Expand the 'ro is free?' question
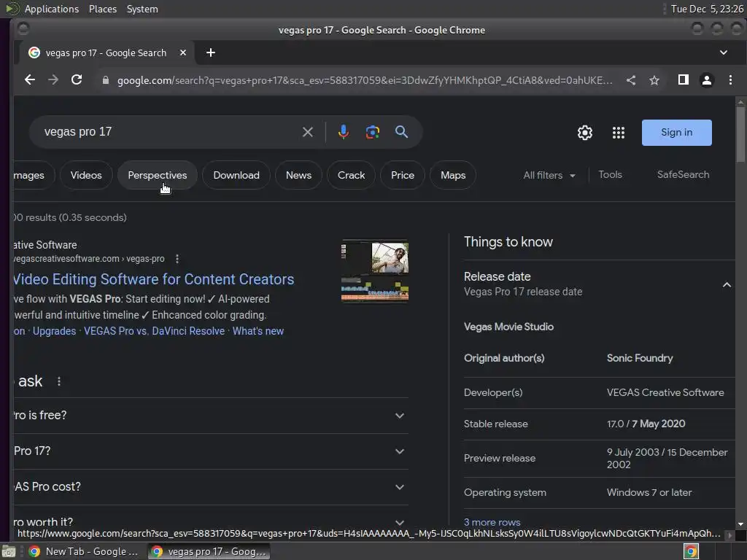Screen dimensions: 747x560 coord(211,415)
